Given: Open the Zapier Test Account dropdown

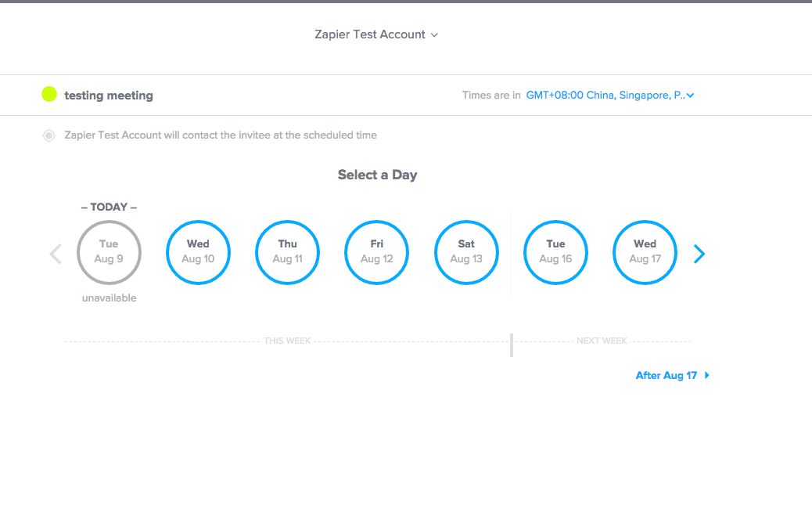Looking at the screenshot, I should tap(375, 34).
